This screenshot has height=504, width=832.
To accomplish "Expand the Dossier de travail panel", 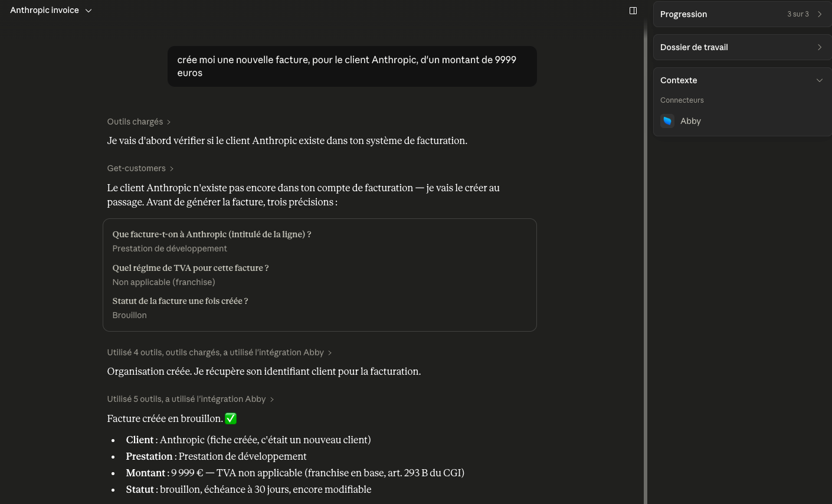I will (742, 47).
